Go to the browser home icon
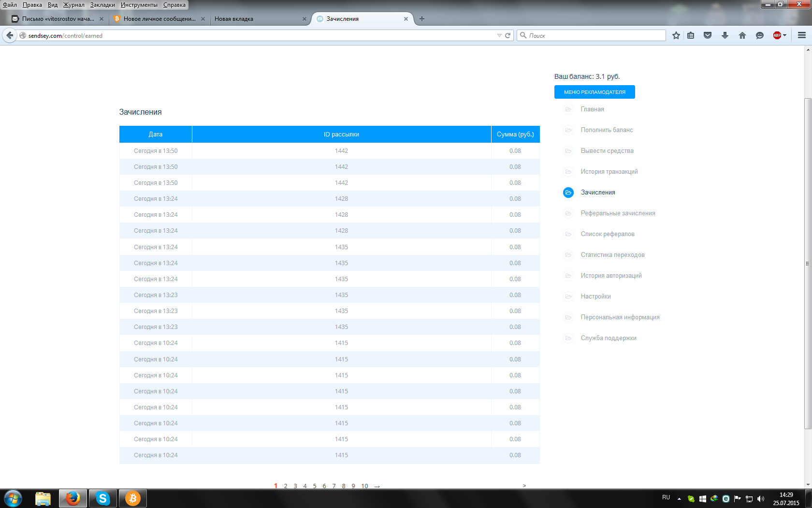 [x=742, y=35]
